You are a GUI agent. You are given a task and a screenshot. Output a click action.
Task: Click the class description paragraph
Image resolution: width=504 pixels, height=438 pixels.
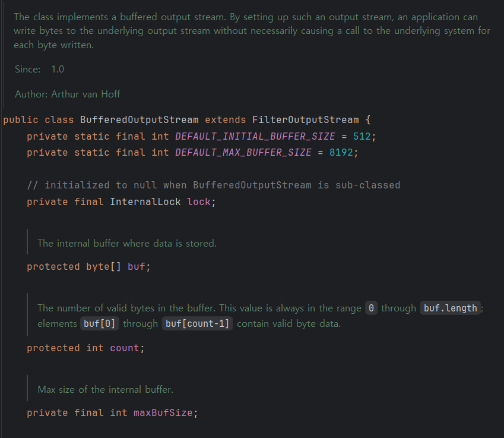pos(252,31)
